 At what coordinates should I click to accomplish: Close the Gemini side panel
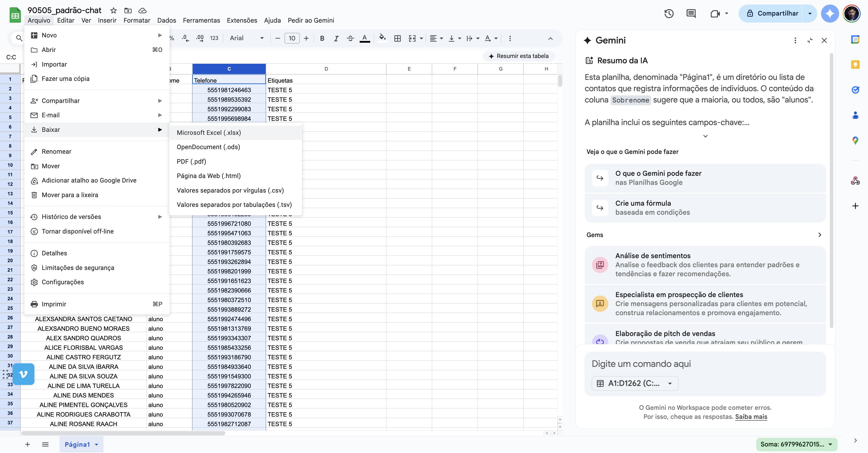(x=824, y=40)
